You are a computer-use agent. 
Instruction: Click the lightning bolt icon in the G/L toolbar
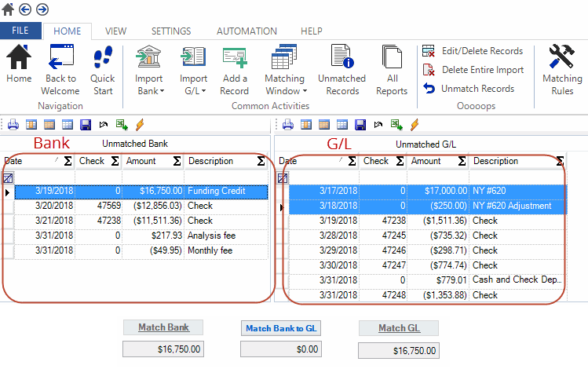click(x=415, y=125)
